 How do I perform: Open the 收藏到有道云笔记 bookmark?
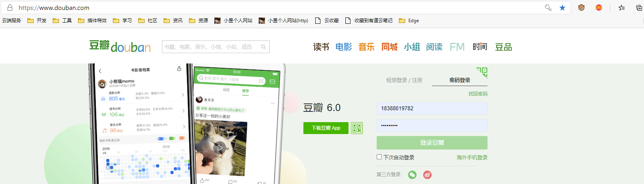click(x=369, y=21)
